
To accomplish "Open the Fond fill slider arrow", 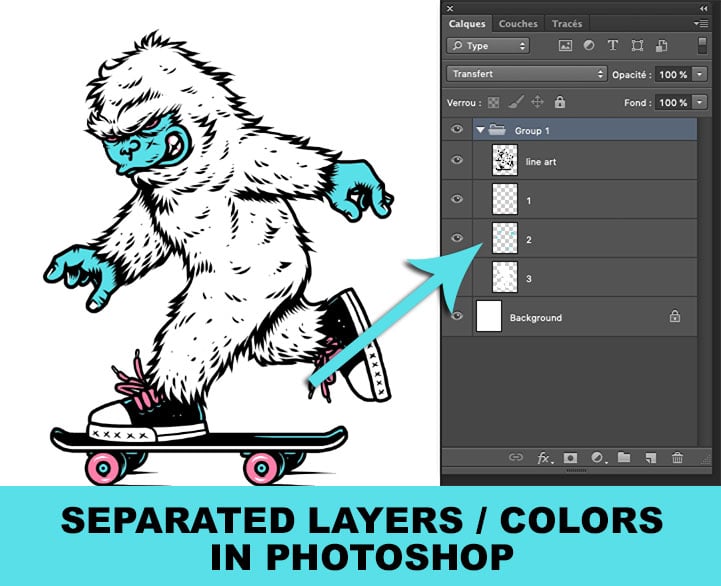I will point(699,102).
